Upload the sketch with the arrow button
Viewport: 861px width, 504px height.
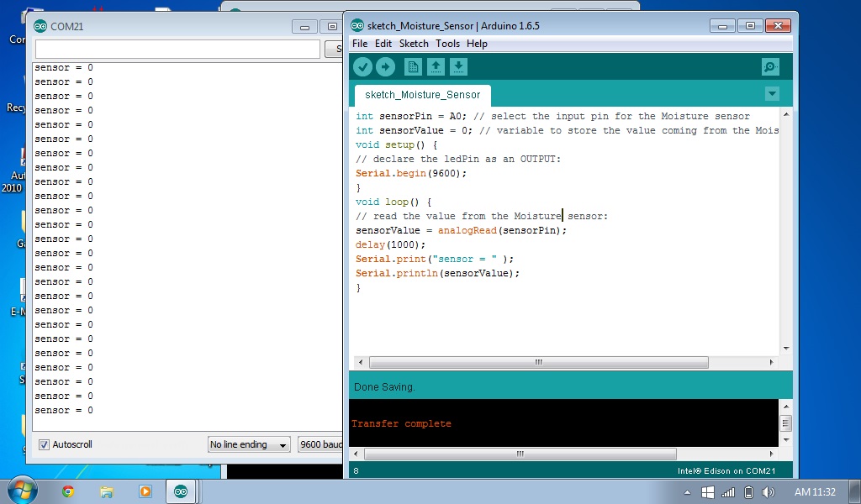[x=385, y=67]
